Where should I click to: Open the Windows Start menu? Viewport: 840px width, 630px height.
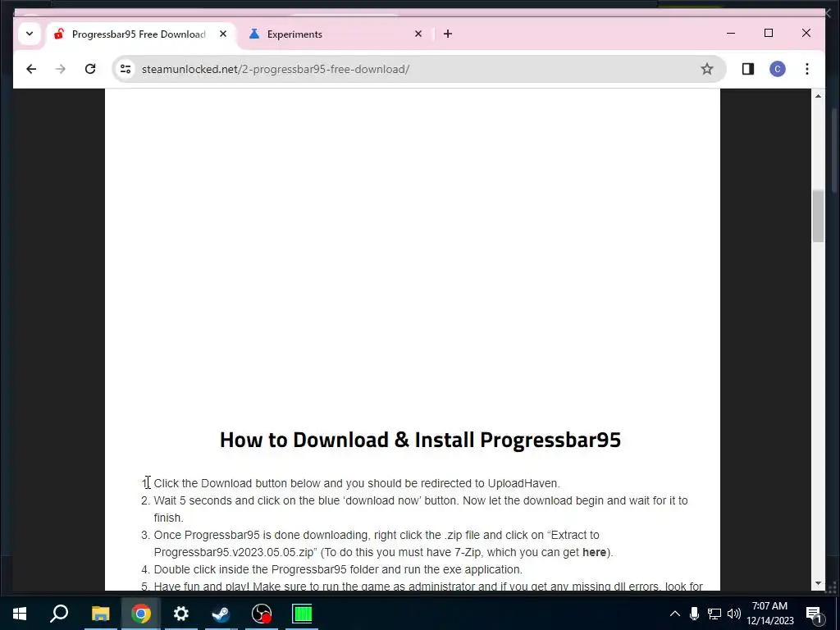20,614
